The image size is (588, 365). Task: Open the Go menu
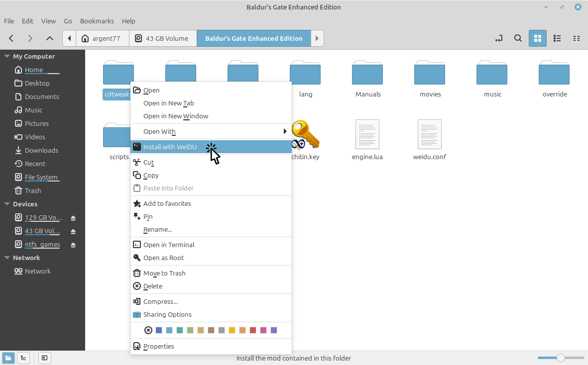click(x=68, y=21)
